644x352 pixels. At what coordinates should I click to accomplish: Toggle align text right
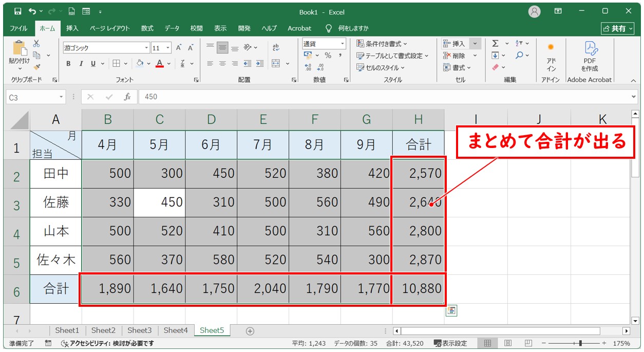235,64
